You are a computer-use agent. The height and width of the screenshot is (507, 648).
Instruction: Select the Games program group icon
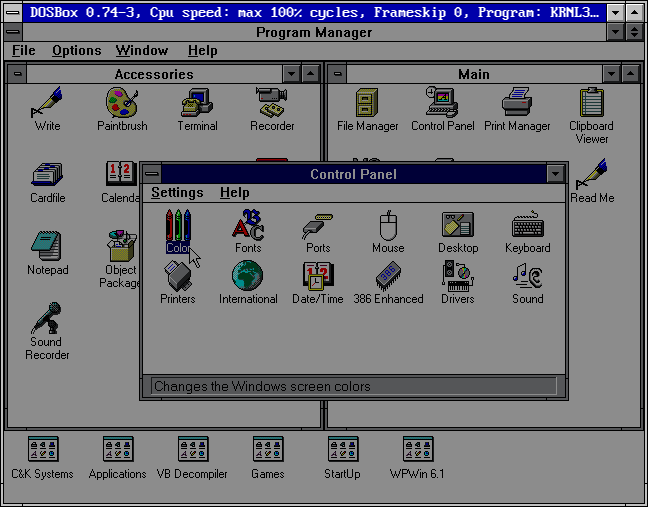(268, 457)
